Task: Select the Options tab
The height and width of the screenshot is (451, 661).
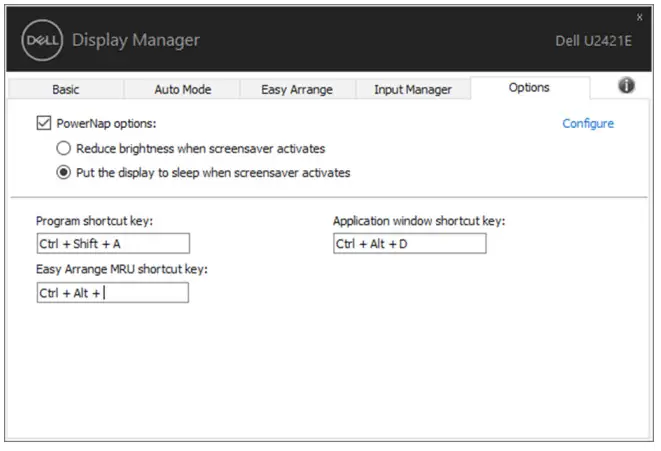Action: 529,88
